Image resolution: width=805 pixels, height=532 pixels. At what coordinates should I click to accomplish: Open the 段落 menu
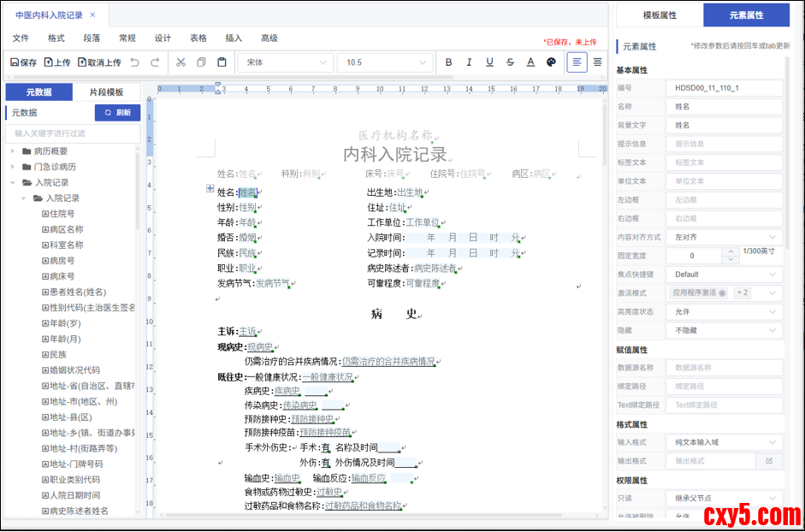point(92,38)
